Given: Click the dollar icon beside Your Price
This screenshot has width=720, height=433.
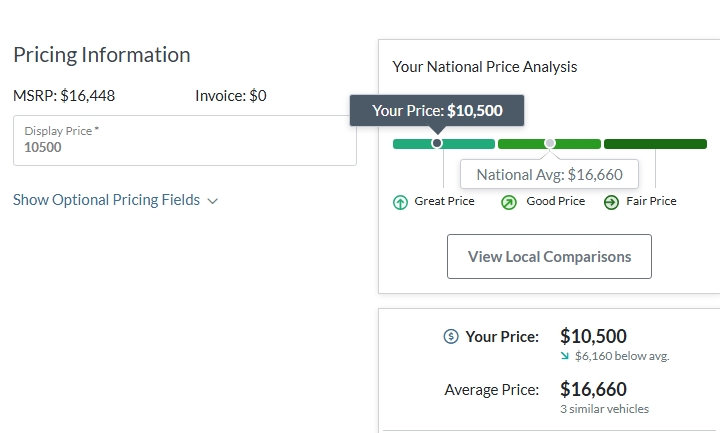Looking at the screenshot, I should tap(451, 337).
